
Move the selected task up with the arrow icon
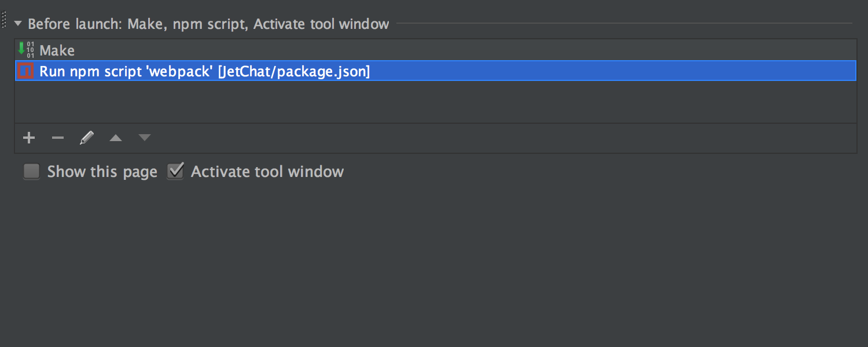[115, 138]
